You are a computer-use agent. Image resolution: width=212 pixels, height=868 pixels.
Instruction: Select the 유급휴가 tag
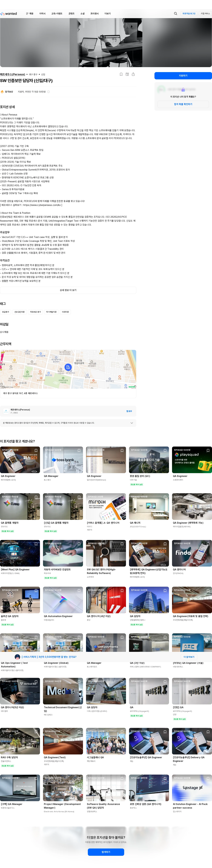(6, 312)
